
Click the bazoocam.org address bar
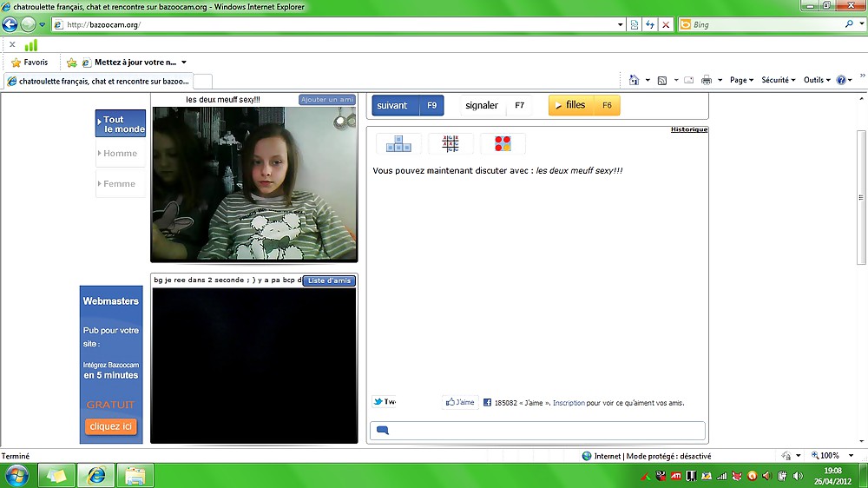(x=333, y=25)
